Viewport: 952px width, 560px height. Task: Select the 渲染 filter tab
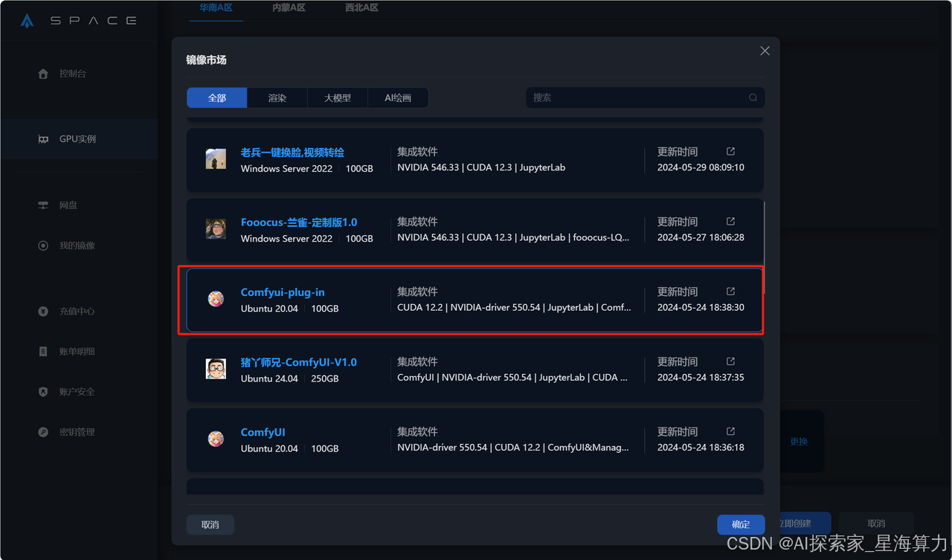pos(277,97)
